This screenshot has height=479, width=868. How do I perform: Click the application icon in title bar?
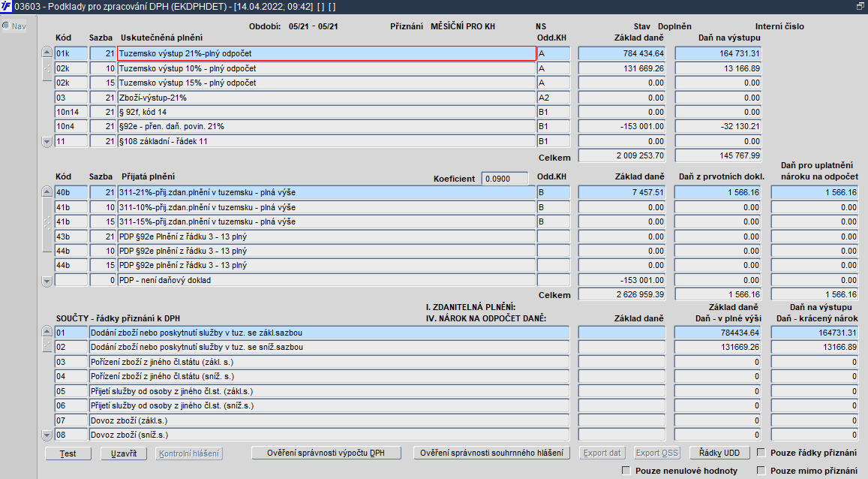coord(6,7)
